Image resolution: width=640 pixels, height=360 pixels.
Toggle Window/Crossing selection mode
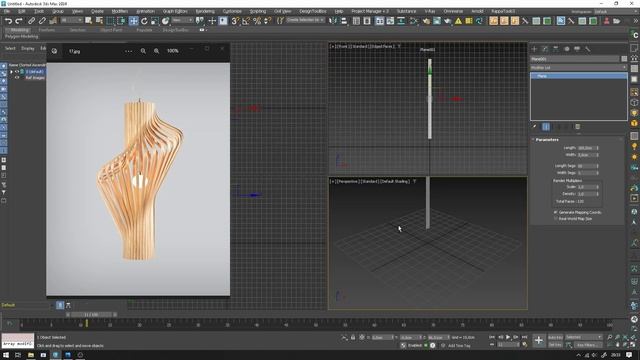[x=122, y=21]
